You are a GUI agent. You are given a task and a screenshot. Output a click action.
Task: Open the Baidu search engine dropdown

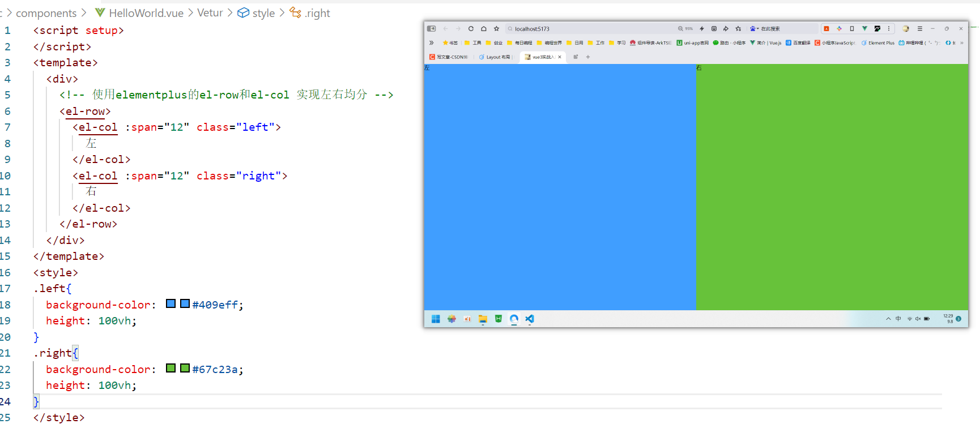755,28
